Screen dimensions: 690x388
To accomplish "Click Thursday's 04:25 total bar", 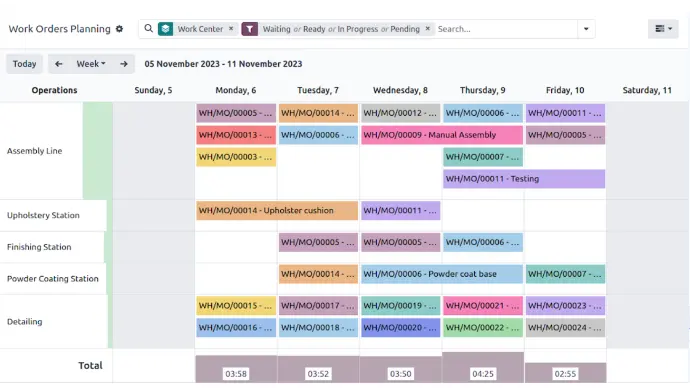I will [483, 367].
